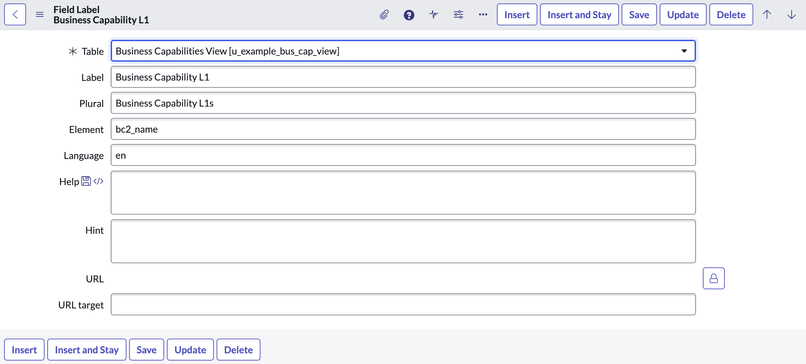This screenshot has width=806, height=364.
Task: Click the top Save button
Action: (639, 14)
